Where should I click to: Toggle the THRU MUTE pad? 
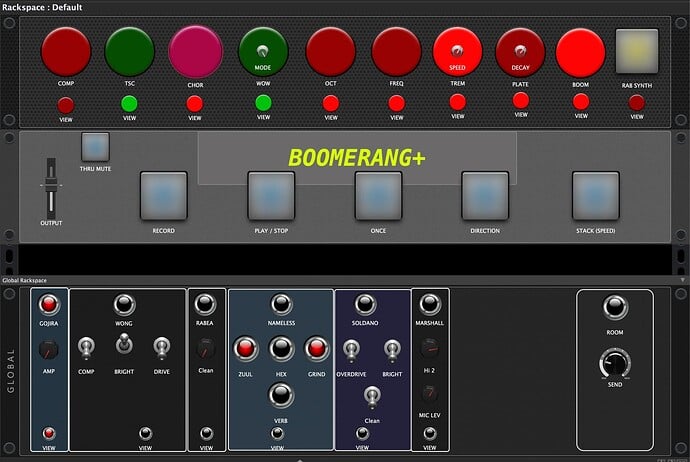pyautogui.click(x=95, y=147)
